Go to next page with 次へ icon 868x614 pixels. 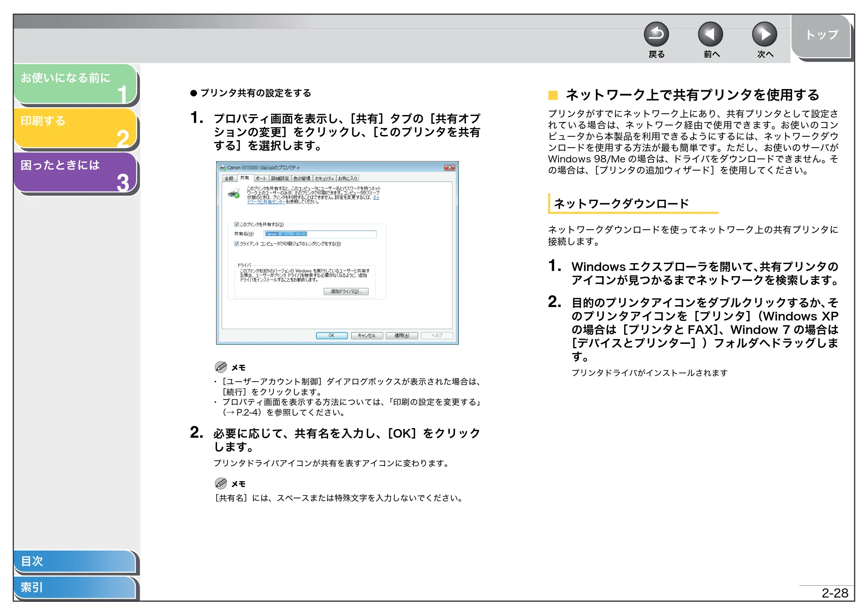tap(764, 34)
